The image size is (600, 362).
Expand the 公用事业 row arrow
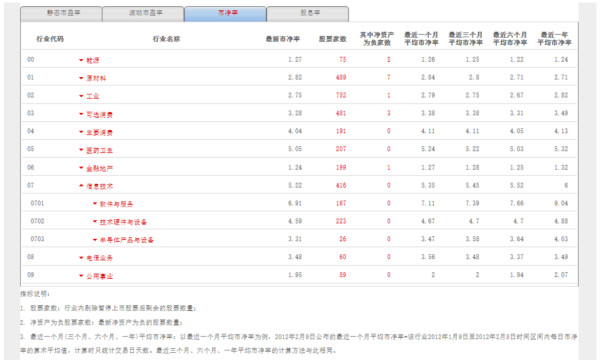tap(81, 276)
